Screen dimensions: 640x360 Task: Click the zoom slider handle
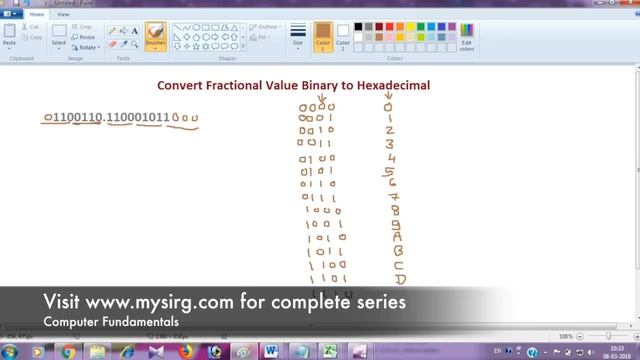(x=608, y=336)
